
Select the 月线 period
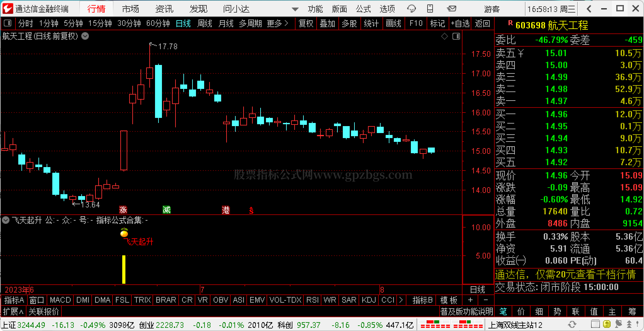(x=226, y=23)
